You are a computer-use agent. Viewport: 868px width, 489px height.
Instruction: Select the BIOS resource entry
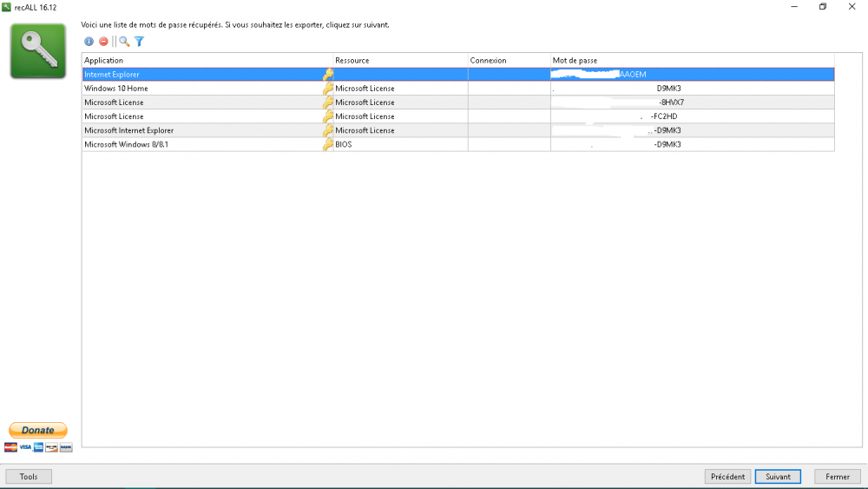344,144
